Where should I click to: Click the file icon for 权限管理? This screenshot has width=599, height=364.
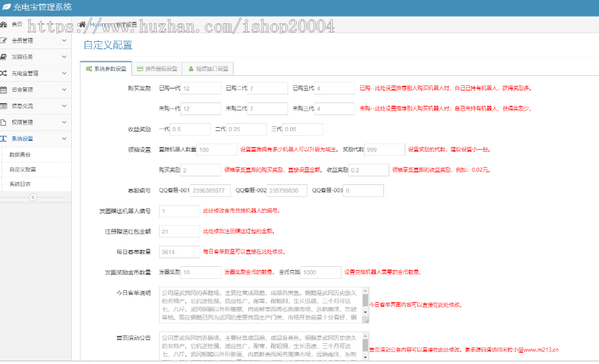[3, 122]
